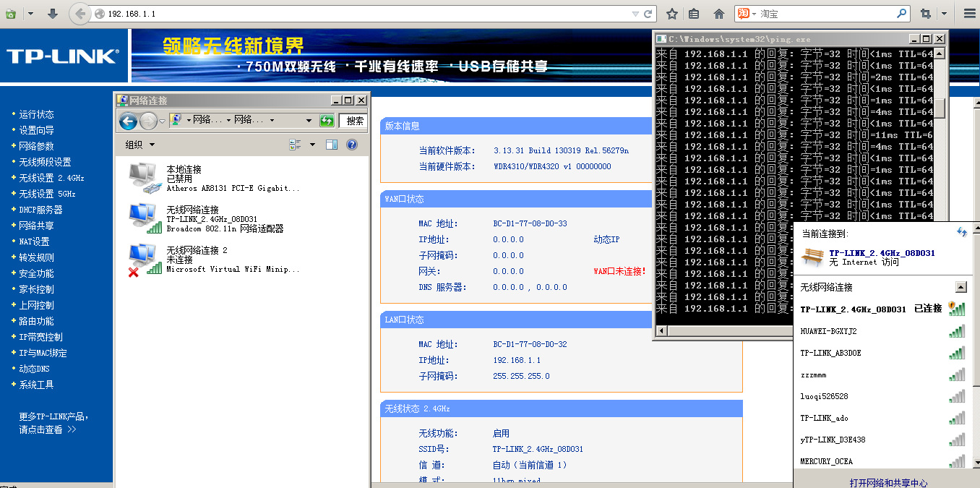Open 设置向导 in router sidebar

pos(36,130)
